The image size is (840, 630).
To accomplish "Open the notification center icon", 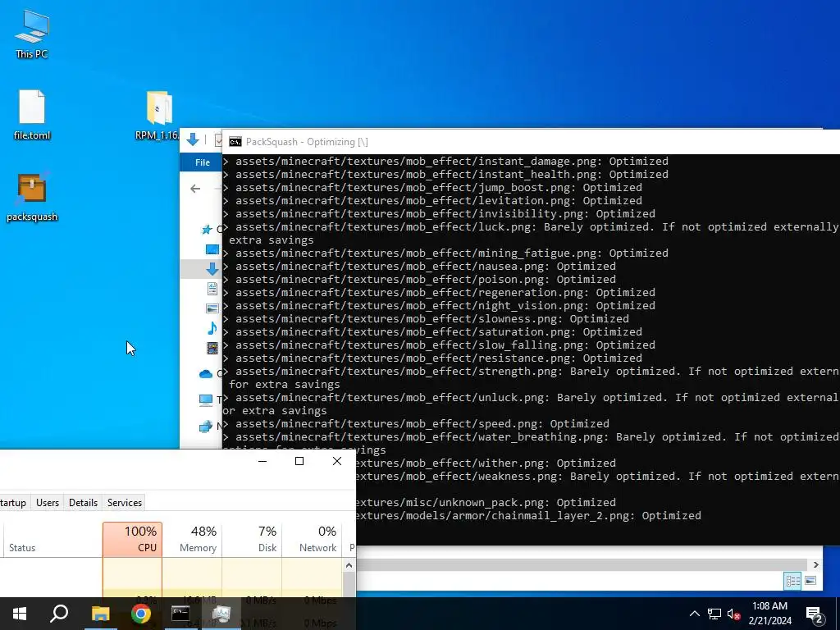I will point(815,614).
